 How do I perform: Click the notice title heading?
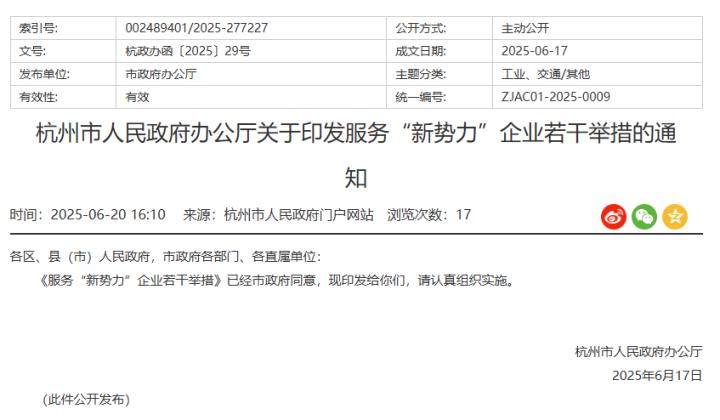(356, 155)
